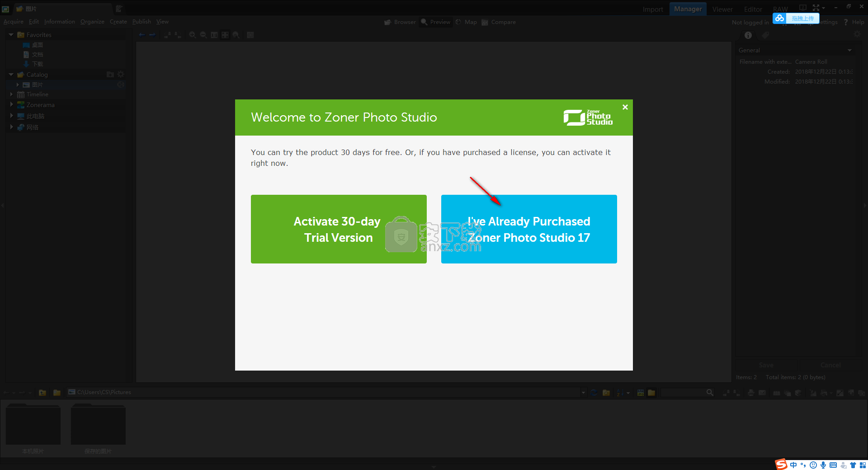Click the preview back arrow

[142, 35]
